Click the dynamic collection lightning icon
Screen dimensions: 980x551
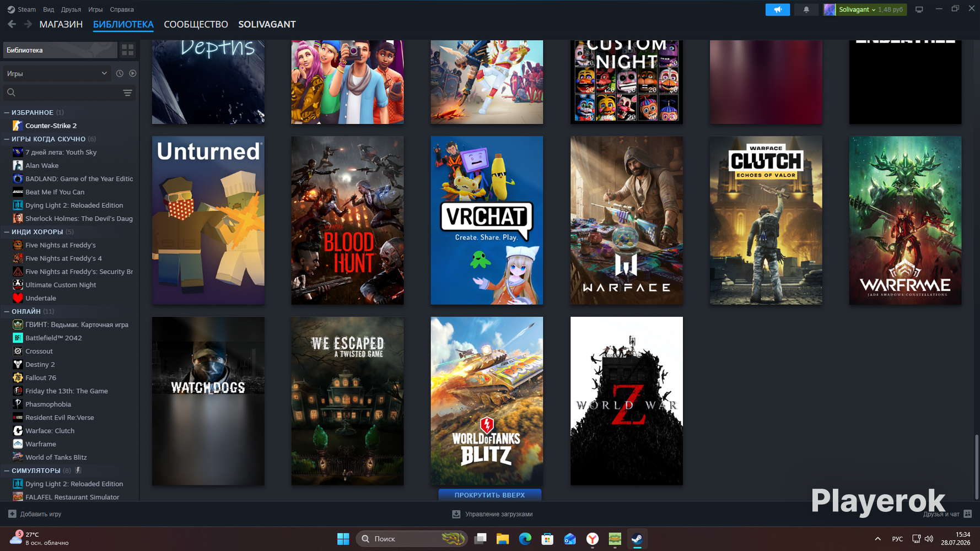[x=78, y=471]
